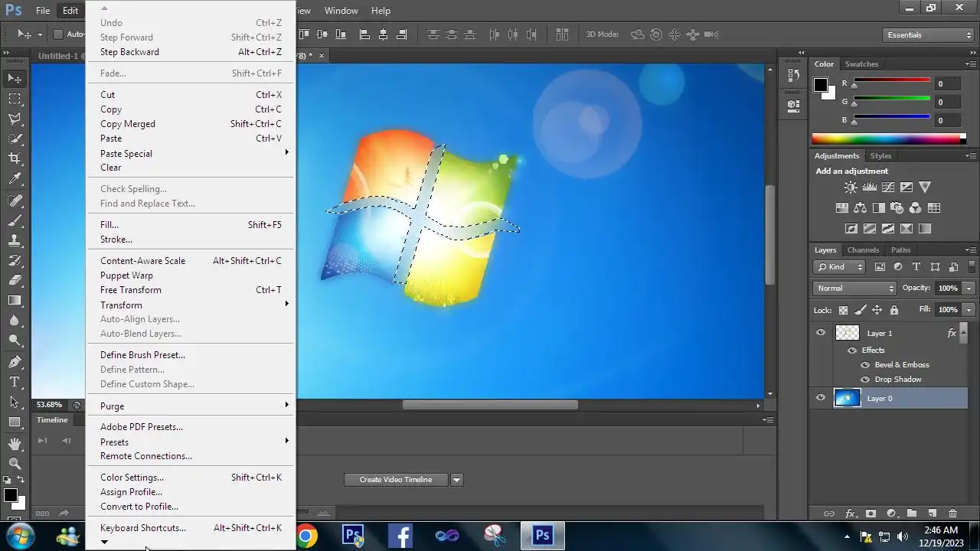The image size is (980, 551).
Task: Select the Pen tool
Action: pyautogui.click(x=15, y=362)
